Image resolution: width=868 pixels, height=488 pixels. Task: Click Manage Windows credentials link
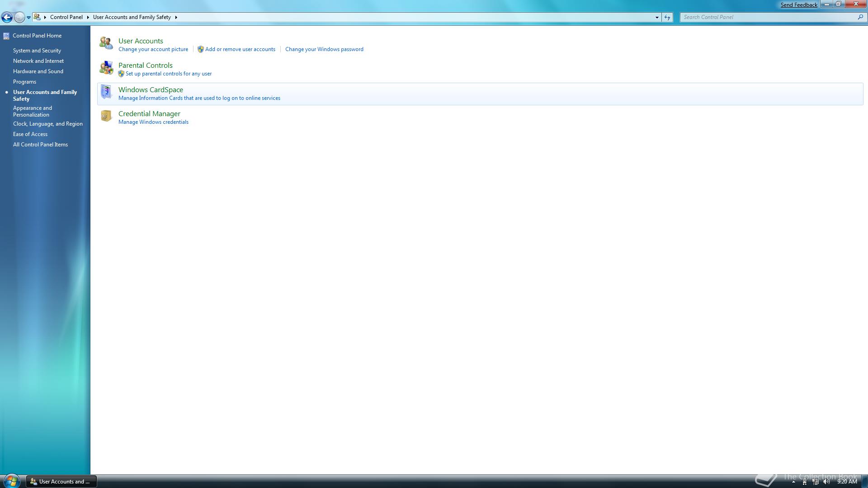153,122
